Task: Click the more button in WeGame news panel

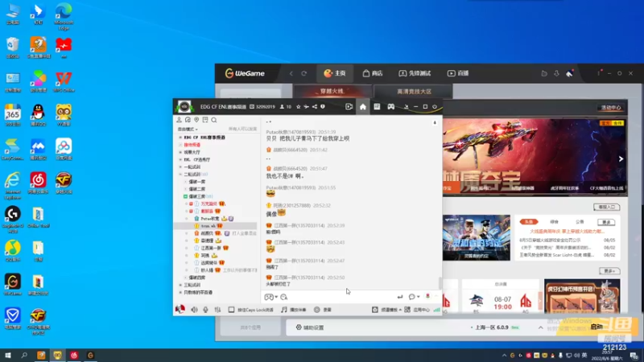Action: (x=606, y=222)
